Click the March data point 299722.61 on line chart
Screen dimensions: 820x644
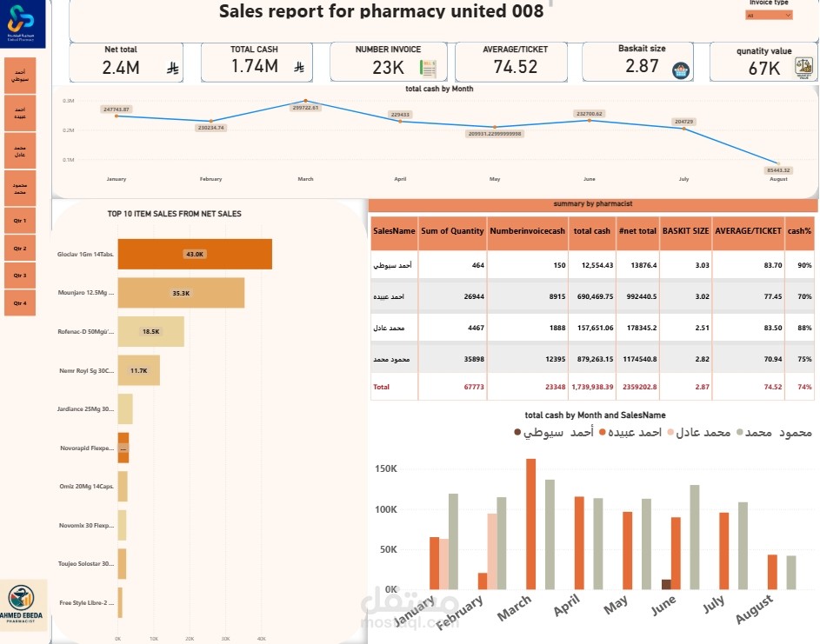306,101
